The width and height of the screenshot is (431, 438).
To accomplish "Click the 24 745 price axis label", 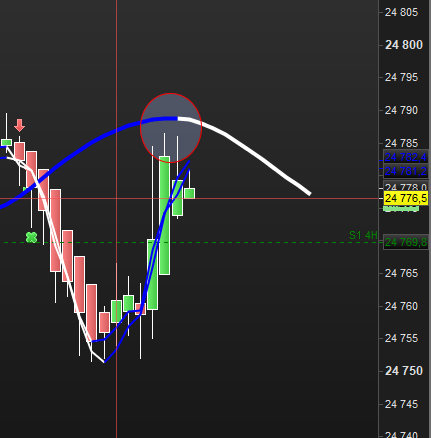I will [401, 404].
